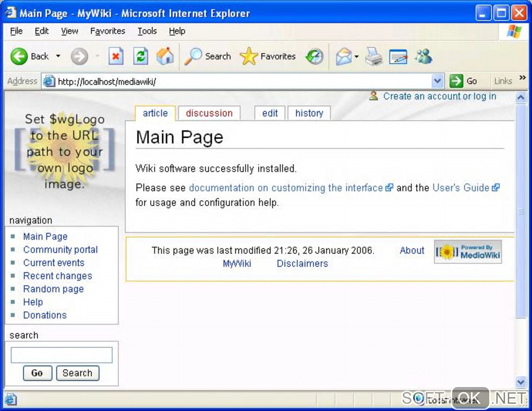This screenshot has height=411, width=532.
Task: Open the Back history dropdown arrow
Action: [58, 56]
